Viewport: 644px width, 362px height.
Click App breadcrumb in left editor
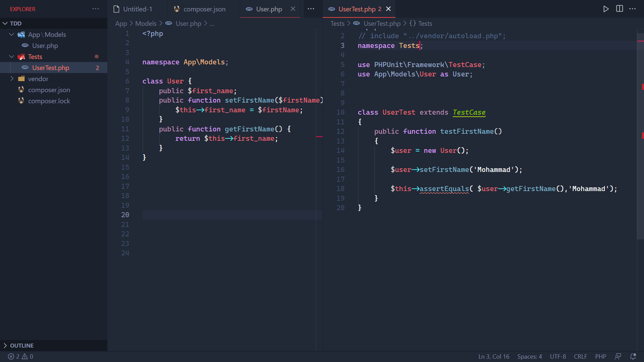pos(121,23)
